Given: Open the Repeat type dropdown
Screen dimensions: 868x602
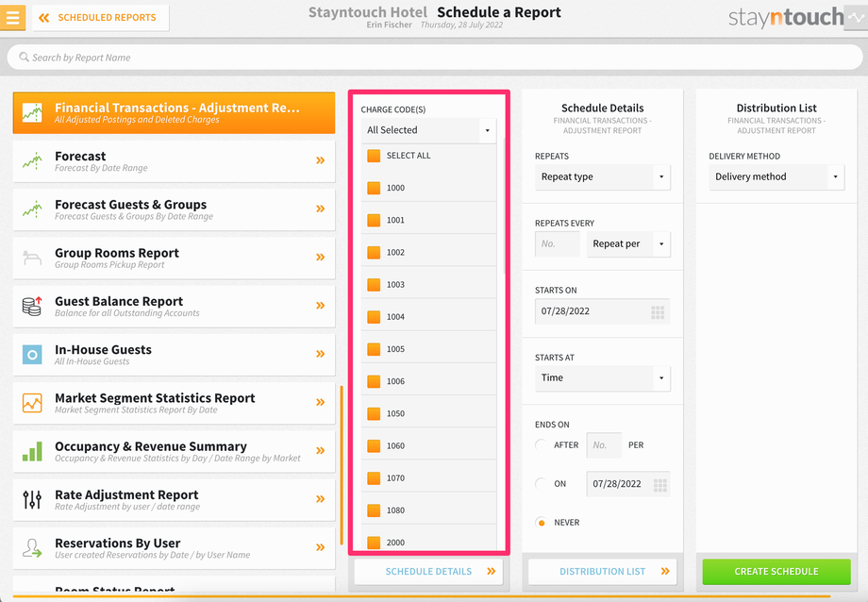Looking at the screenshot, I should (602, 177).
